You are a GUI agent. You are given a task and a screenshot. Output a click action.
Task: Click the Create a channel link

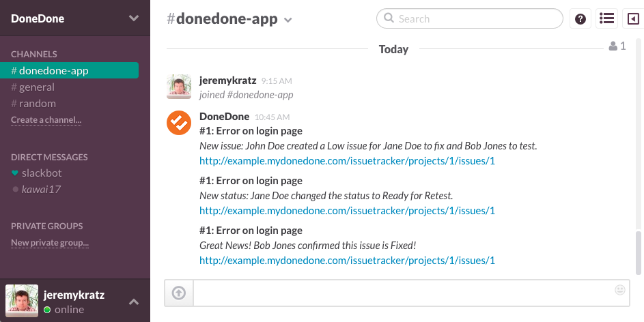46,120
